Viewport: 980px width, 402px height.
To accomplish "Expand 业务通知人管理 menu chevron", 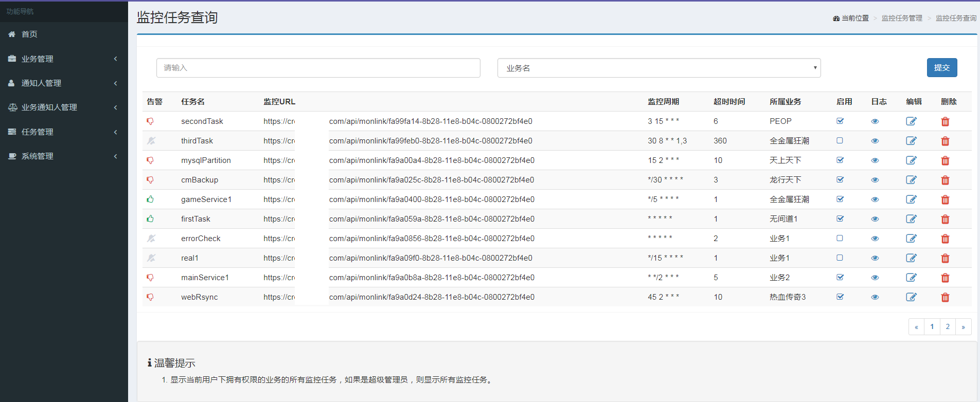I will [116, 107].
